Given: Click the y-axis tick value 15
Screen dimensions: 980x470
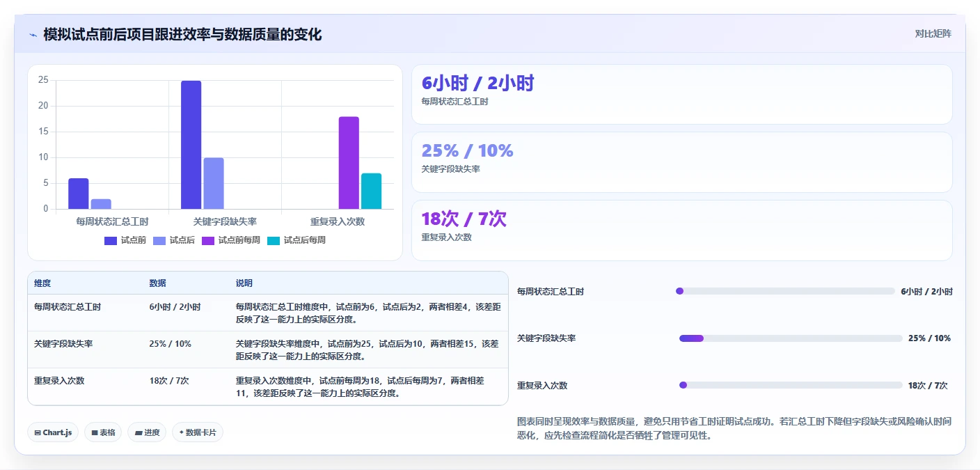Looking at the screenshot, I should coord(43,132).
